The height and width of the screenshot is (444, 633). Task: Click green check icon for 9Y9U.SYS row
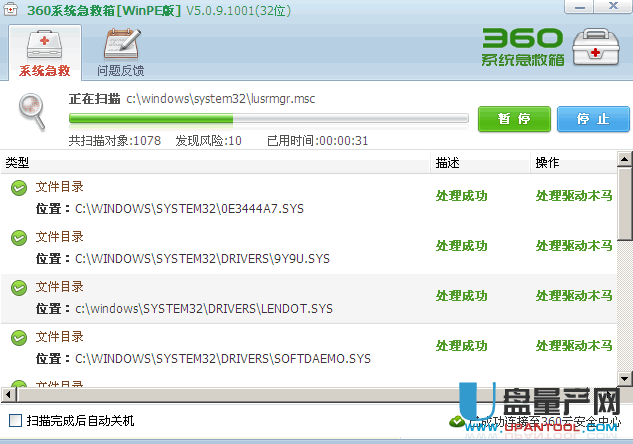(x=19, y=238)
